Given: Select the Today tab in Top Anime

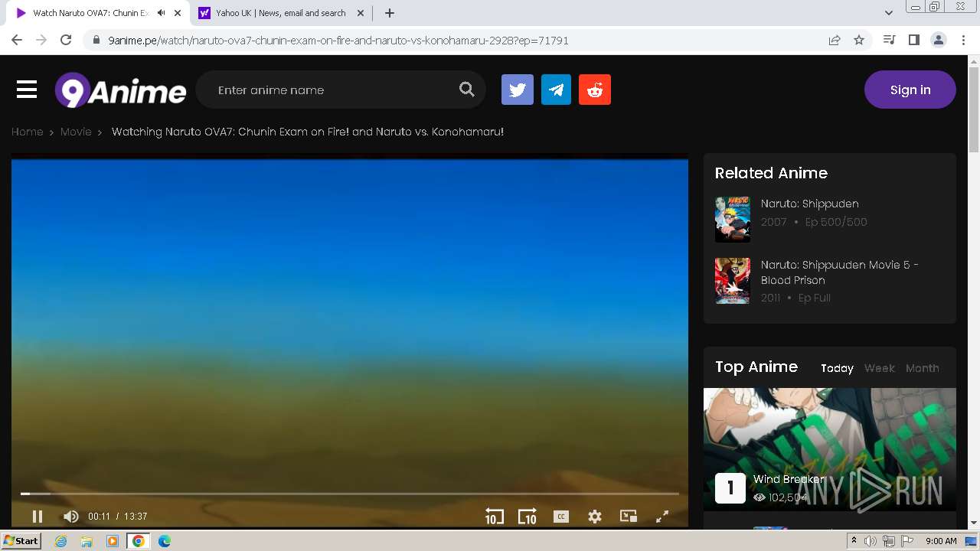Looking at the screenshot, I should click(x=837, y=368).
